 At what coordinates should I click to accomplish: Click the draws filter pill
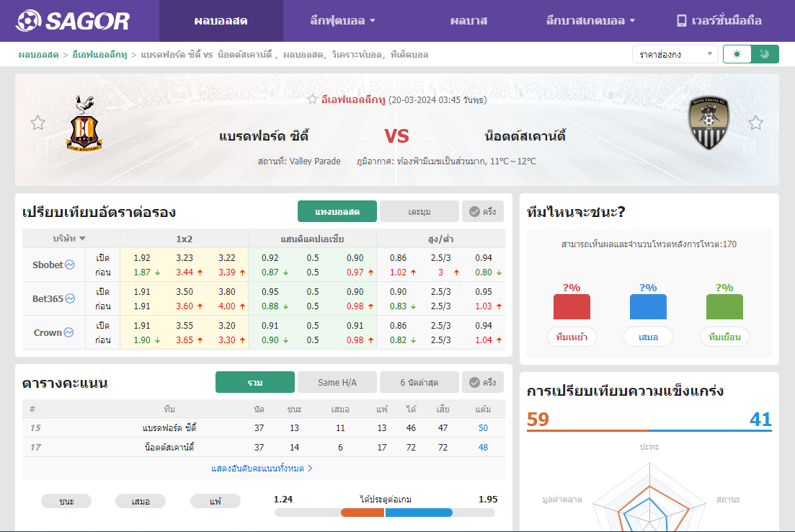pos(141,501)
